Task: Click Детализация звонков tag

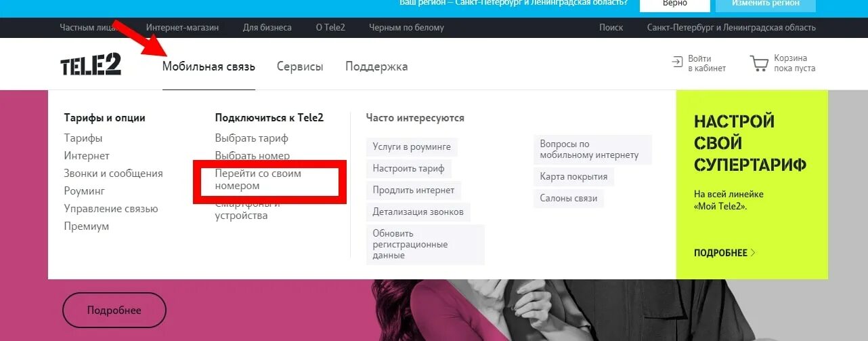Action: pos(418,212)
